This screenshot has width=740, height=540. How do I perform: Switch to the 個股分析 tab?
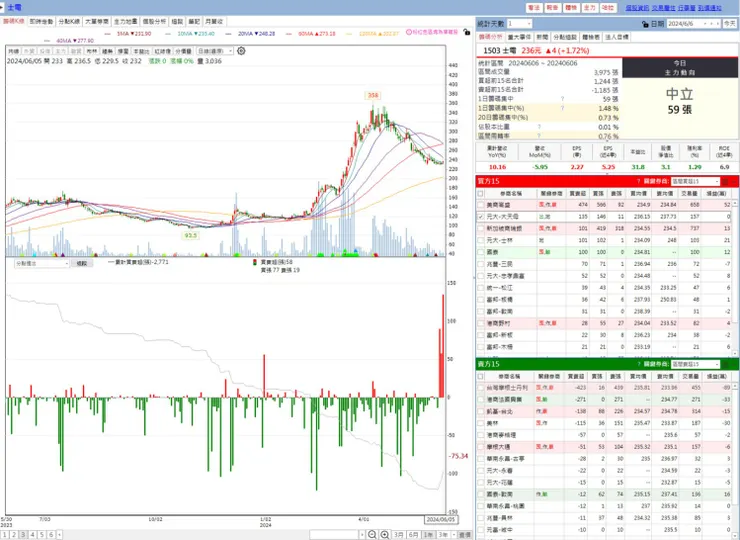pyautogui.click(x=154, y=22)
